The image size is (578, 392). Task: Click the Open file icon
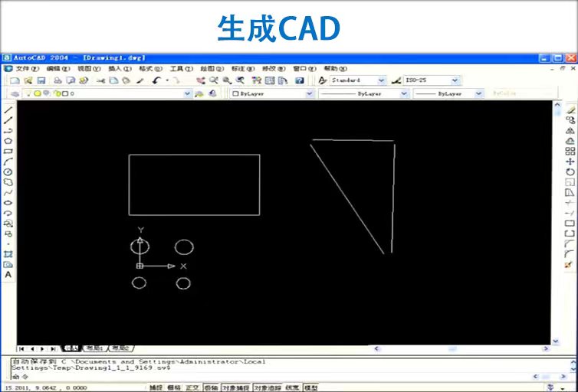[x=28, y=80]
